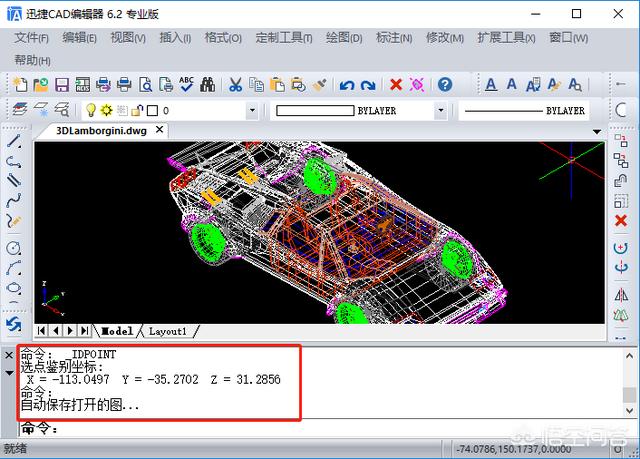Toggle the layer light bulb on/off
This screenshot has height=459, width=640.
tap(89, 111)
